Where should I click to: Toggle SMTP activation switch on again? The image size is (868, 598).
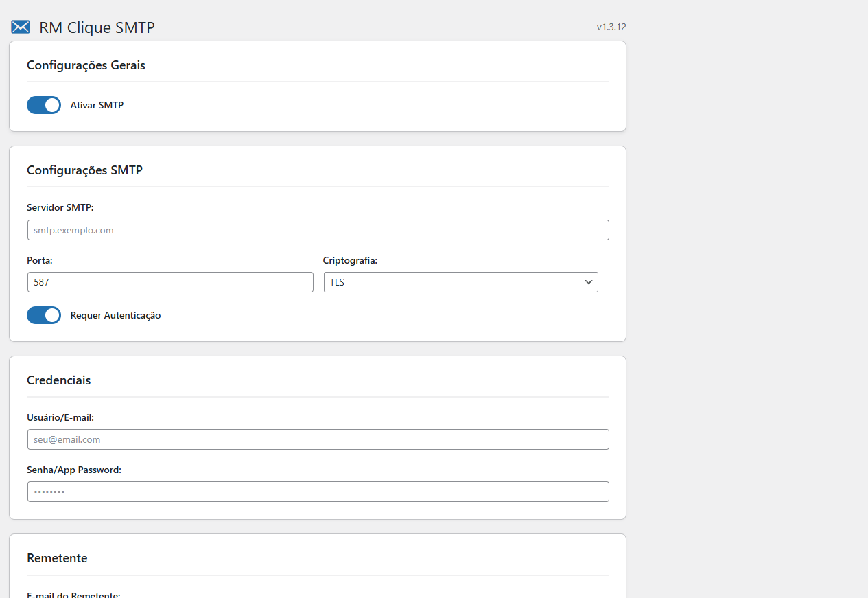click(44, 105)
